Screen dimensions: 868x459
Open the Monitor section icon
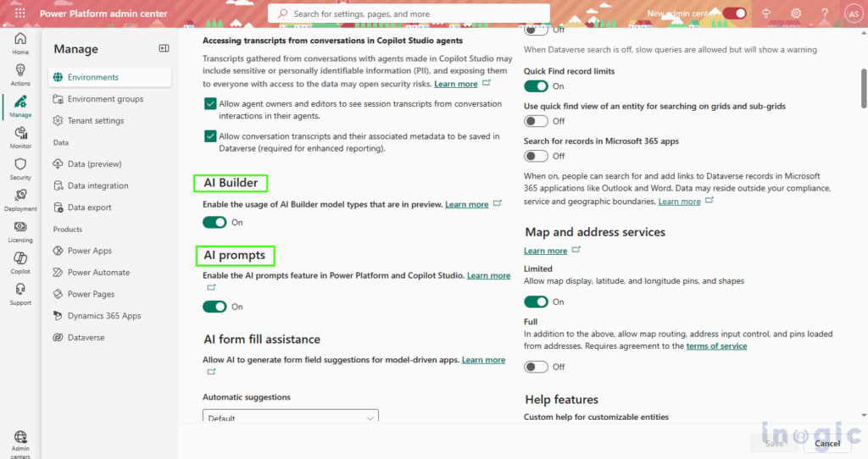[20, 136]
